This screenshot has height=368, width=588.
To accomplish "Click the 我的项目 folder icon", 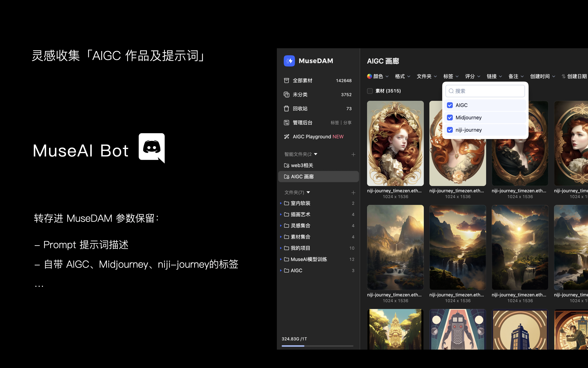I will [x=286, y=248].
